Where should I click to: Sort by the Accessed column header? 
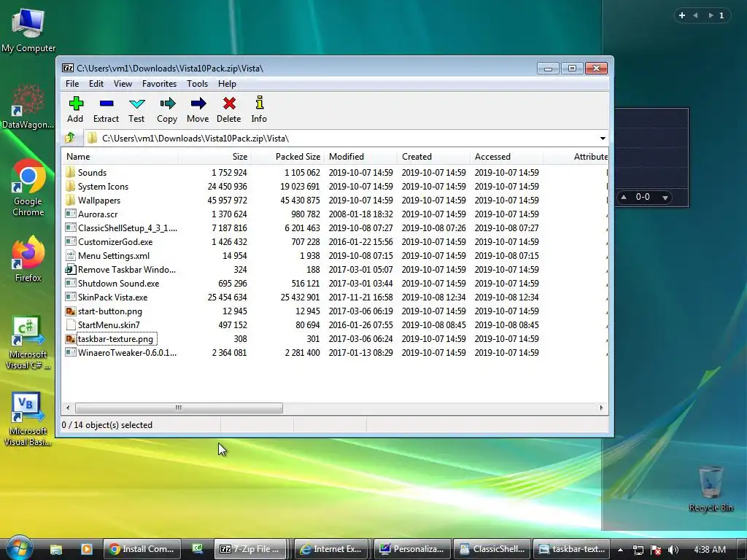point(506,157)
